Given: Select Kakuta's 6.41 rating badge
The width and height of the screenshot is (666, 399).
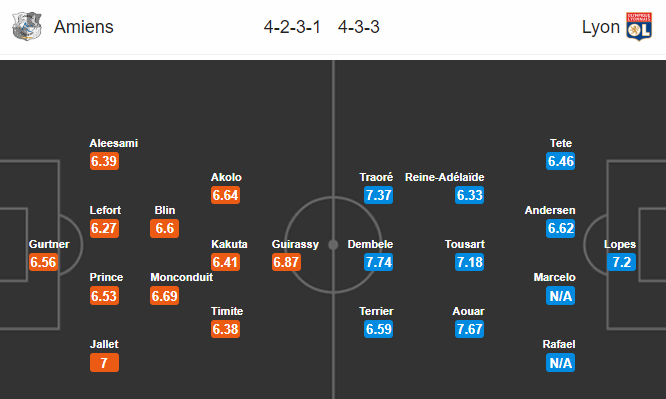Looking at the screenshot, I should pyautogui.click(x=226, y=262).
